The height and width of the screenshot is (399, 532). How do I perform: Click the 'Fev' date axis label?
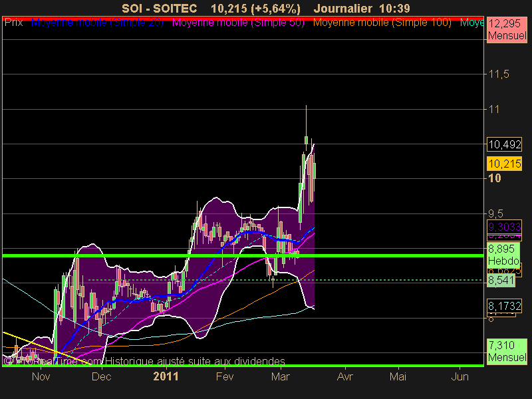point(225,376)
